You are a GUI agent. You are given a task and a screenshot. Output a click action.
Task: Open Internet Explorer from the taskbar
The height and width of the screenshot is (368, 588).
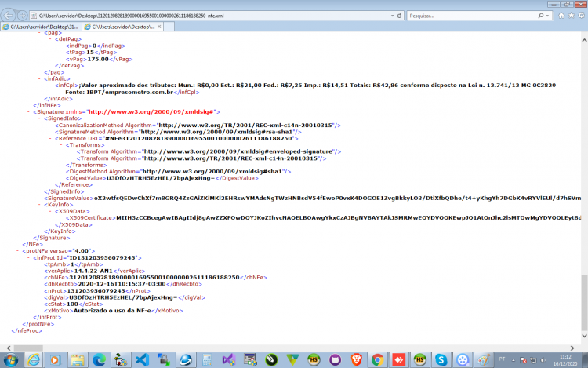click(34, 360)
